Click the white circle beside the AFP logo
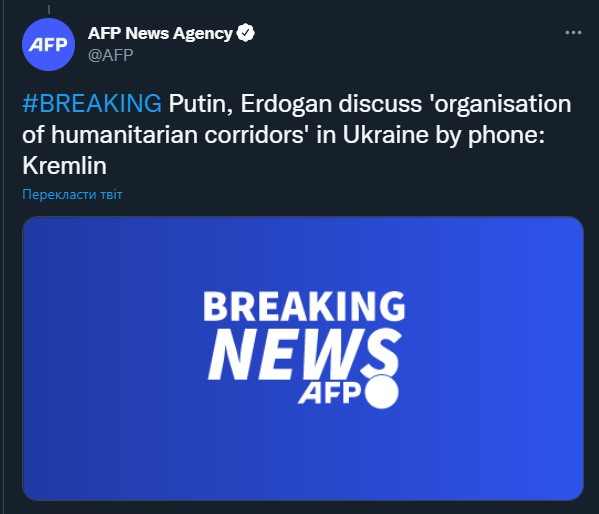Viewport: 599px width, 514px height. [x=382, y=391]
